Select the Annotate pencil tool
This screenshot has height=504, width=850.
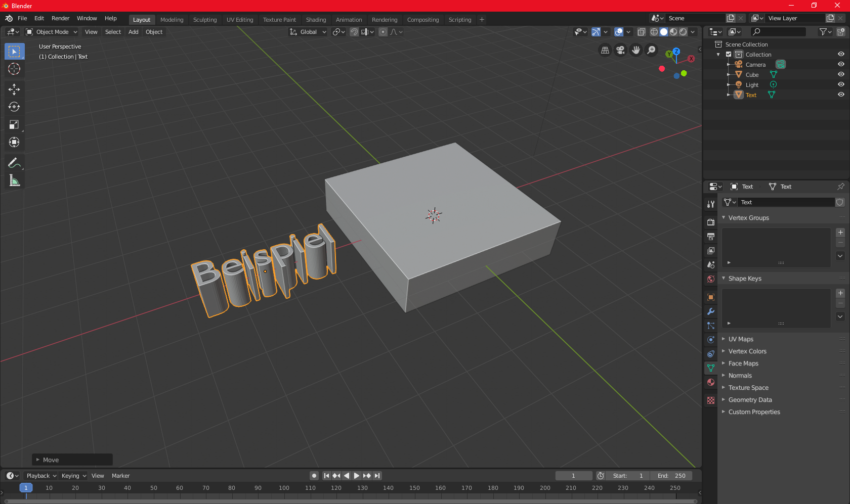(x=14, y=163)
